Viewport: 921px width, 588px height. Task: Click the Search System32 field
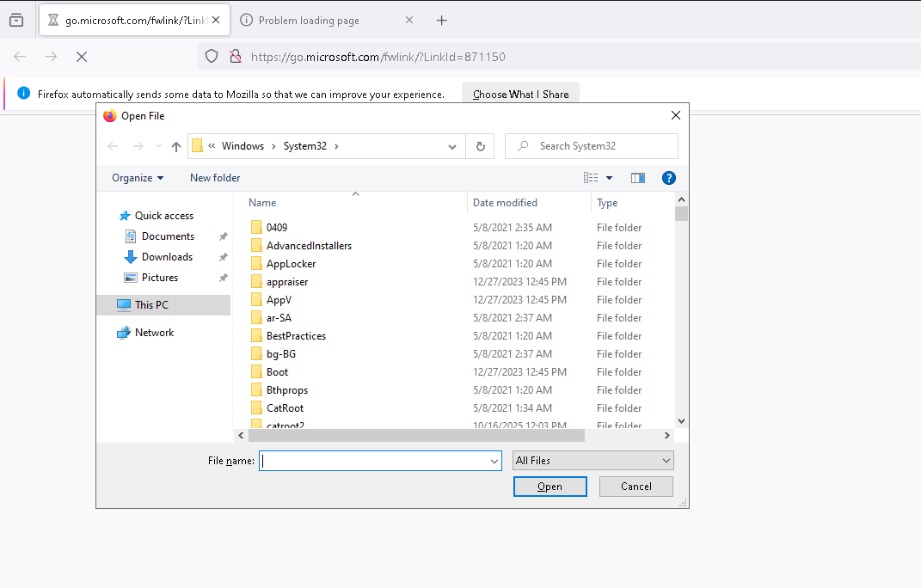(x=592, y=146)
